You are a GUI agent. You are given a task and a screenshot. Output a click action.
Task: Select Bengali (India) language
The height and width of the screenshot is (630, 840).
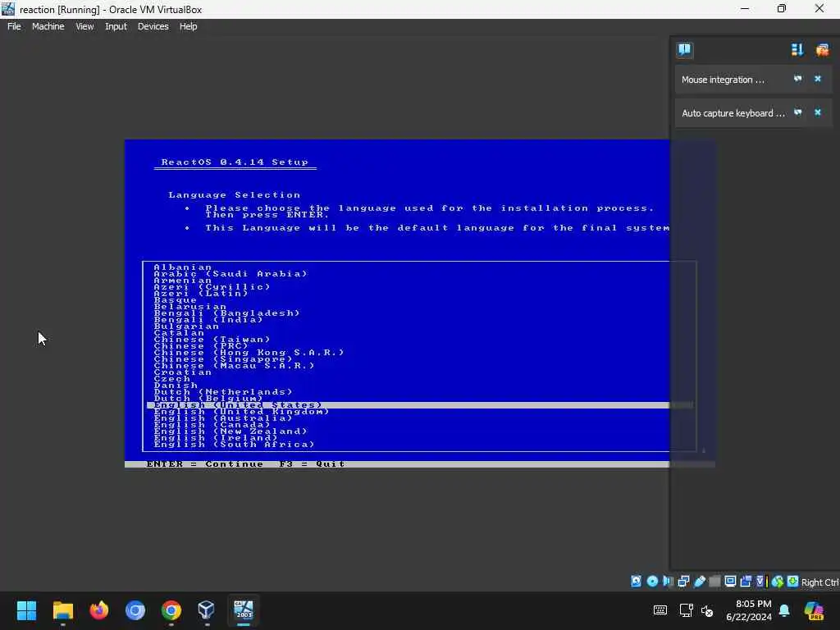[208, 319]
